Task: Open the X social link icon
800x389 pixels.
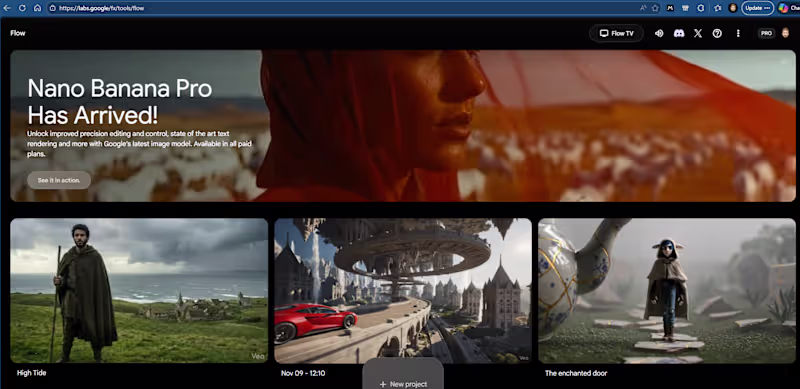Action: [x=698, y=33]
